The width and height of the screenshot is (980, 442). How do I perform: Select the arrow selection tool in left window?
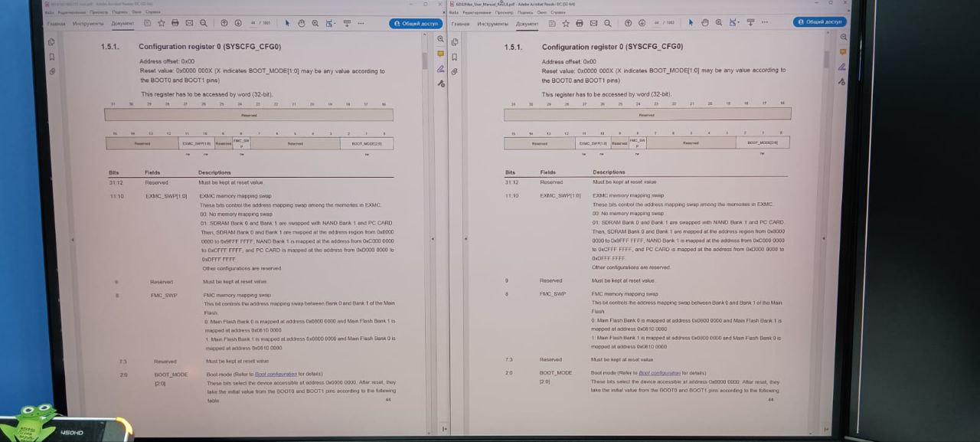(x=287, y=23)
